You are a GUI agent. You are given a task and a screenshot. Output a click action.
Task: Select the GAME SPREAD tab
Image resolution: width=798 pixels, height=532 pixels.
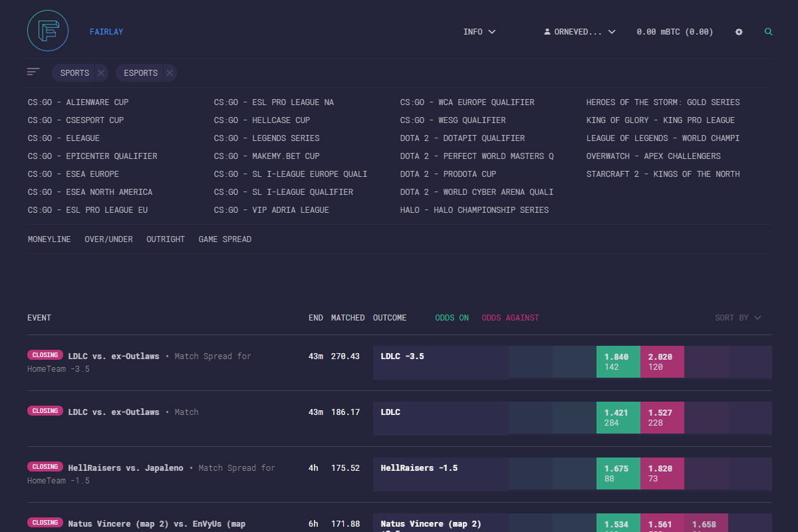coord(225,239)
